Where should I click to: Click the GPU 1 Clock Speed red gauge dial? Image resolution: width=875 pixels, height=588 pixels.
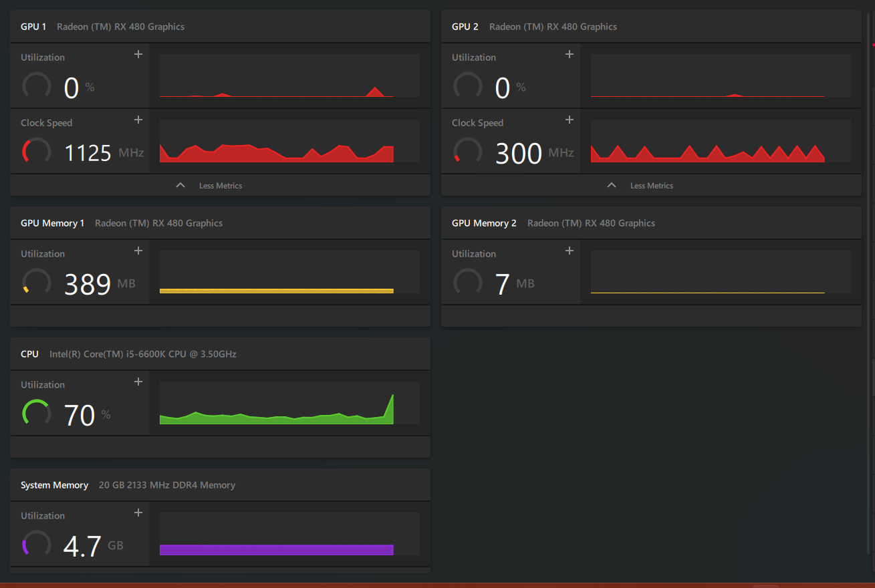pos(37,151)
